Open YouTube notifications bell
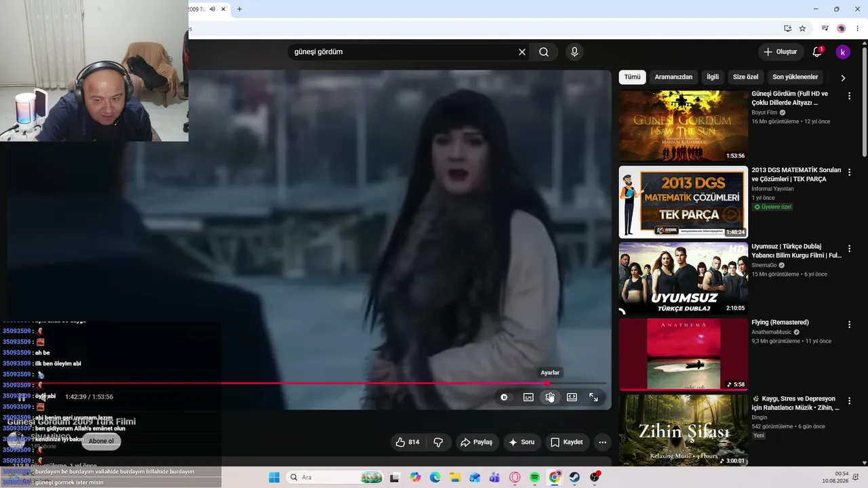This screenshot has height=488, width=868. click(817, 52)
